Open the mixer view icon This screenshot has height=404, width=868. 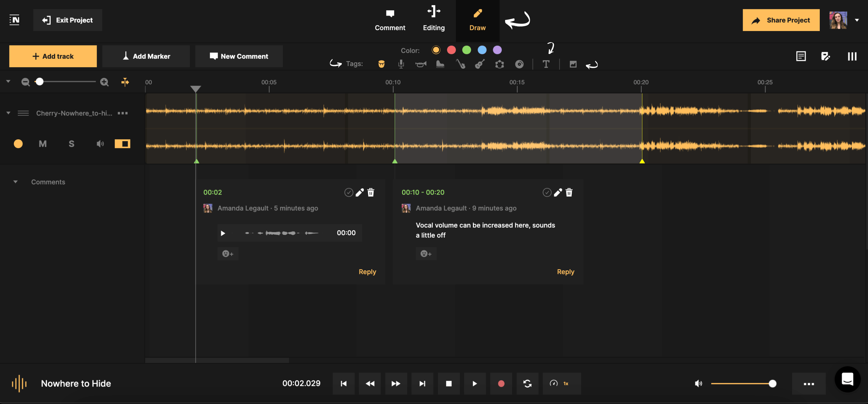[852, 56]
